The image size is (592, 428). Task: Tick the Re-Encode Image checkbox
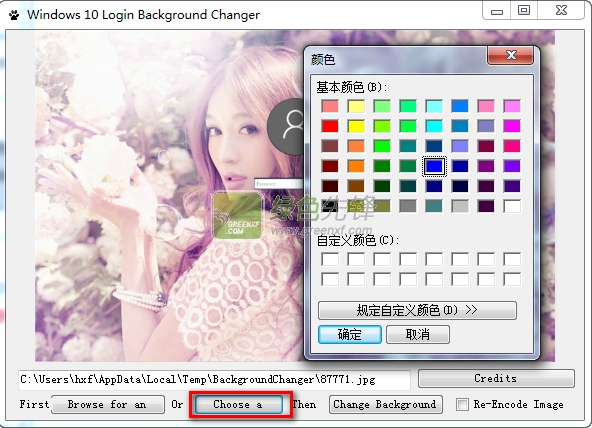(x=462, y=404)
